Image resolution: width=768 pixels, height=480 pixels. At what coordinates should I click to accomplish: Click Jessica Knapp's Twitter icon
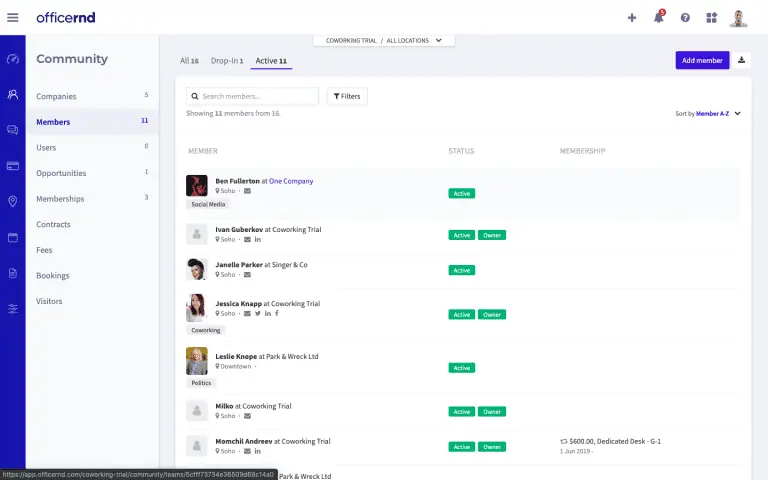(257, 314)
